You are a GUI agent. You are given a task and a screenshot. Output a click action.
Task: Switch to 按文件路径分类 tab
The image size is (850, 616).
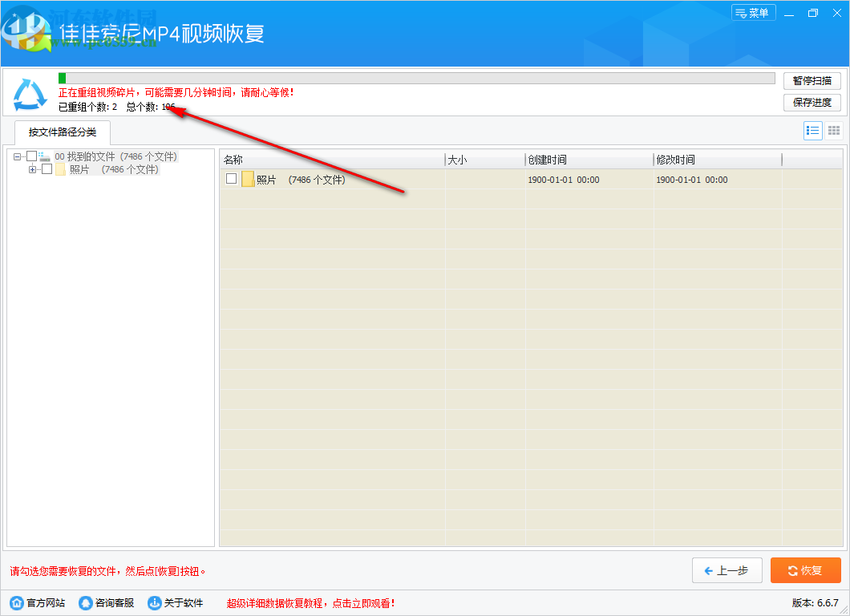[63, 132]
